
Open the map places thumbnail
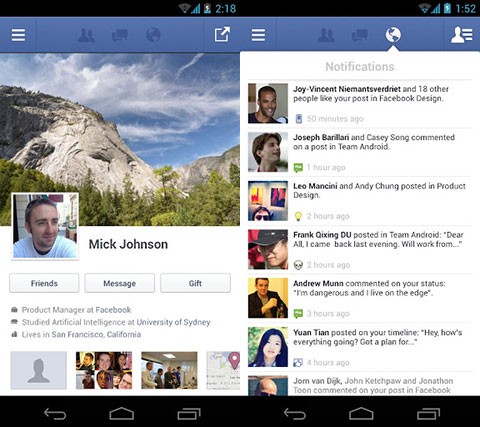223,370
